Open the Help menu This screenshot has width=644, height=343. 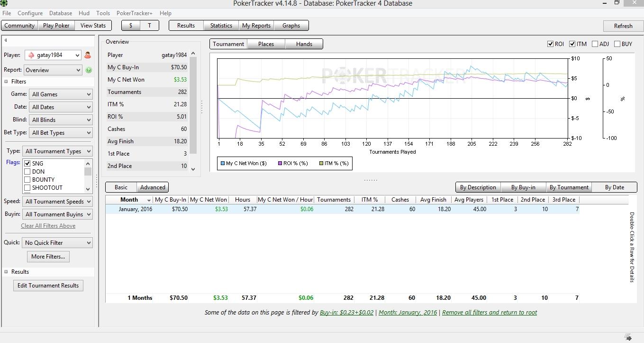click(x=165, y=13)
